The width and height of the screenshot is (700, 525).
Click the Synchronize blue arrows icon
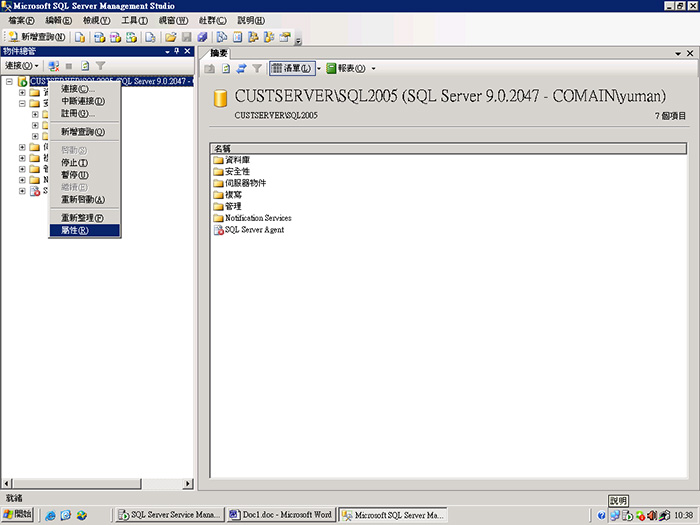click(242, 68)
